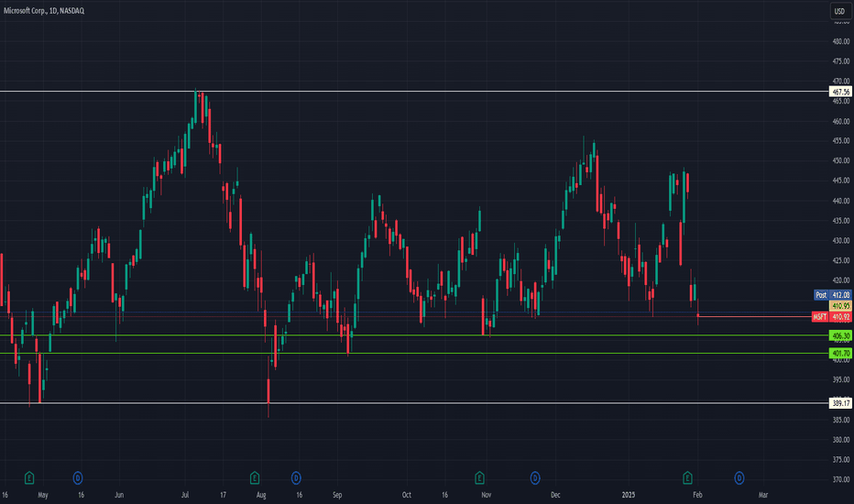Open dividend D marker between Nov and Dec
The width and height of the screenshot is (854, 504).
point(535,478)
